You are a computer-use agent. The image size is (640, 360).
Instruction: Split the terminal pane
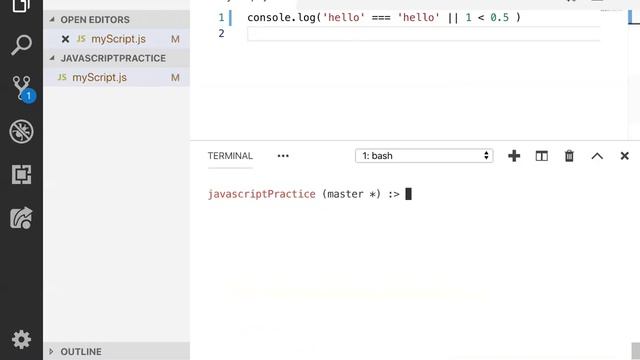(542, 156)
